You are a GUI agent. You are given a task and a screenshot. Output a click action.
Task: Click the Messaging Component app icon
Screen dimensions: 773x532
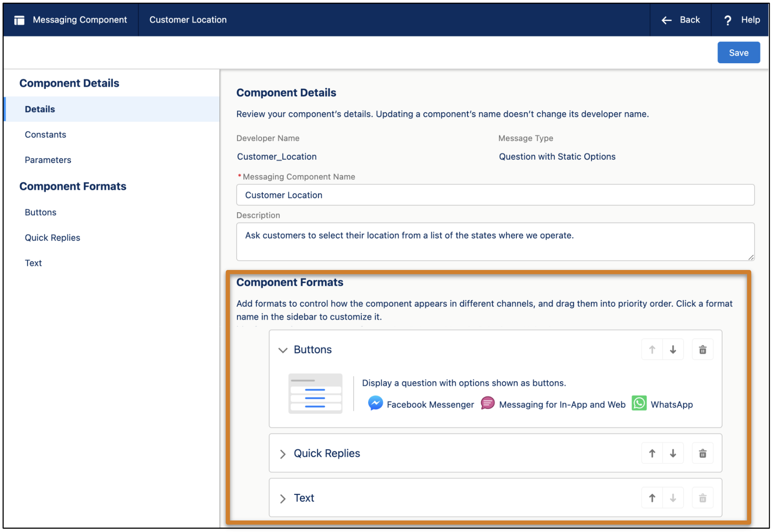[19, 19]
